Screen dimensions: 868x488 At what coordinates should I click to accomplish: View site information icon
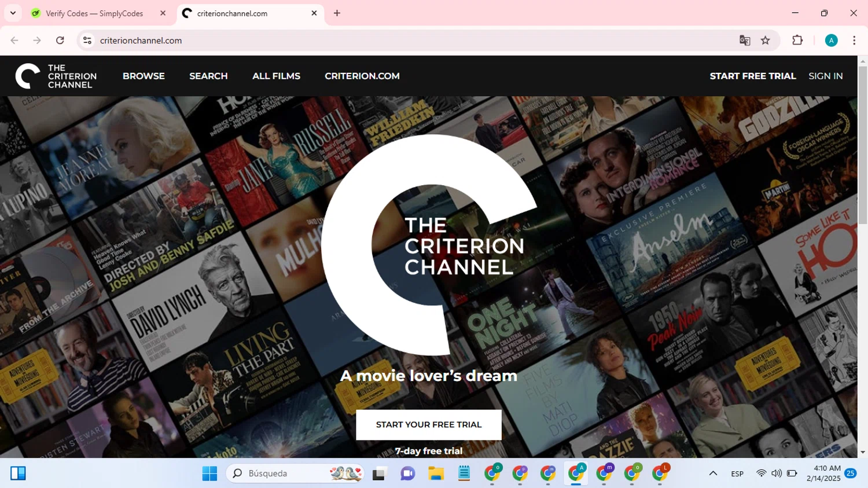(87, 41)
